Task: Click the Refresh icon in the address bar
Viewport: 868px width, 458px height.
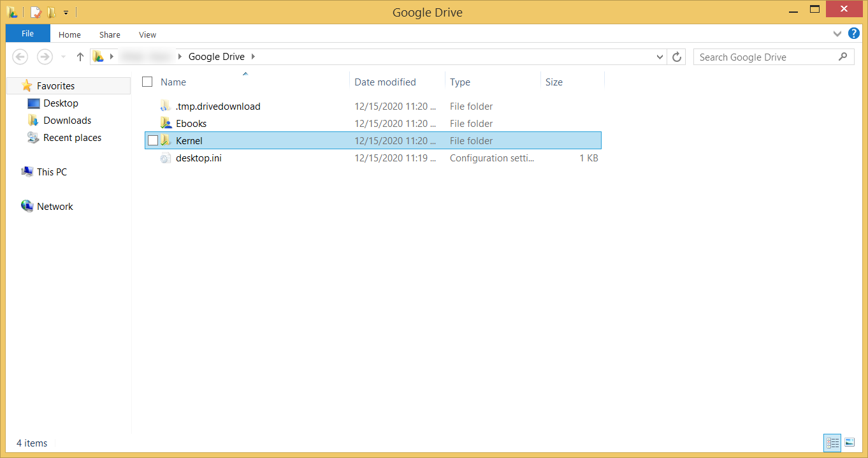Action: 676,57
